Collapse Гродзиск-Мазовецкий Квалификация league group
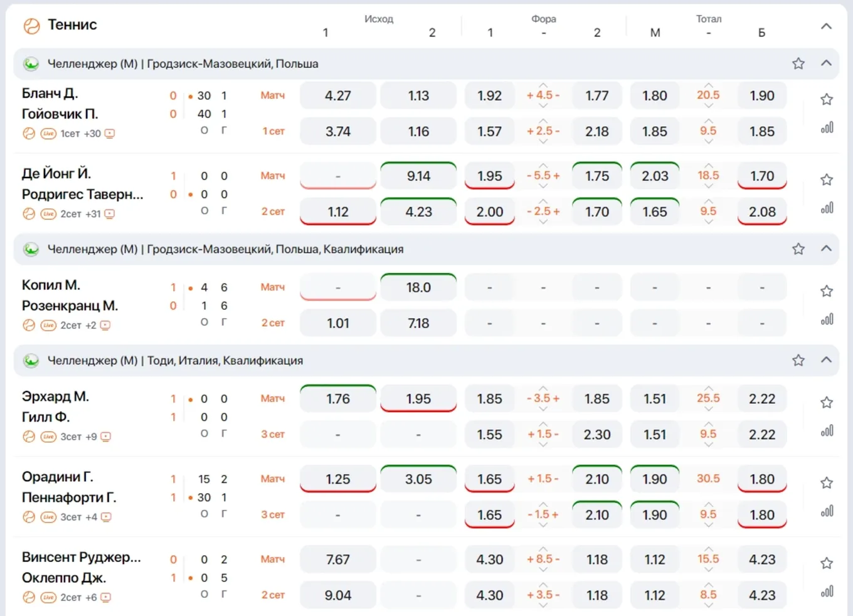The height and width of the screenshot is (616, 853). pyautogui.click(x=826, y=248)
